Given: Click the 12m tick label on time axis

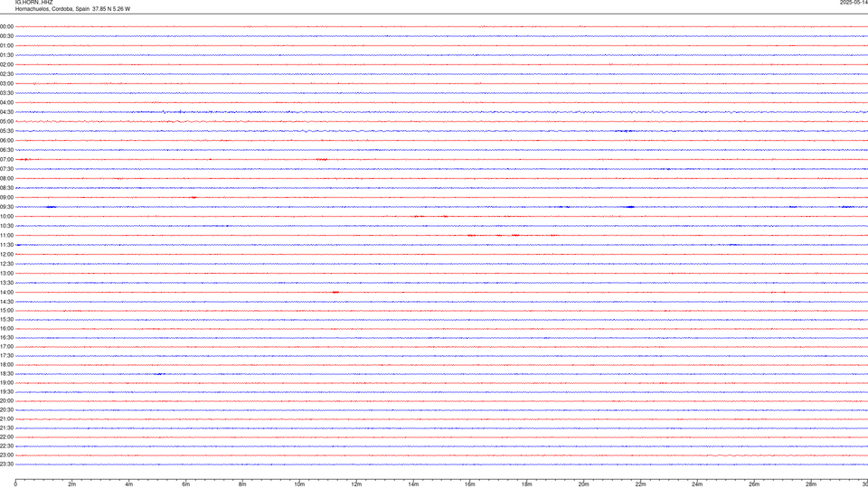Looking at the screenshot, I should [x=356, y=484].
